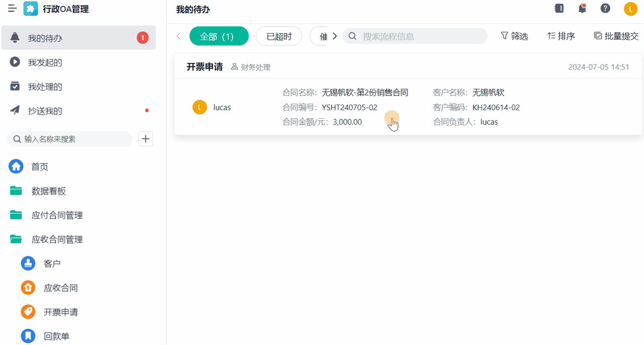This screenshot has height=345, width=644.
Task: Toggle the 排序 sort control
Action: [560, 36]
